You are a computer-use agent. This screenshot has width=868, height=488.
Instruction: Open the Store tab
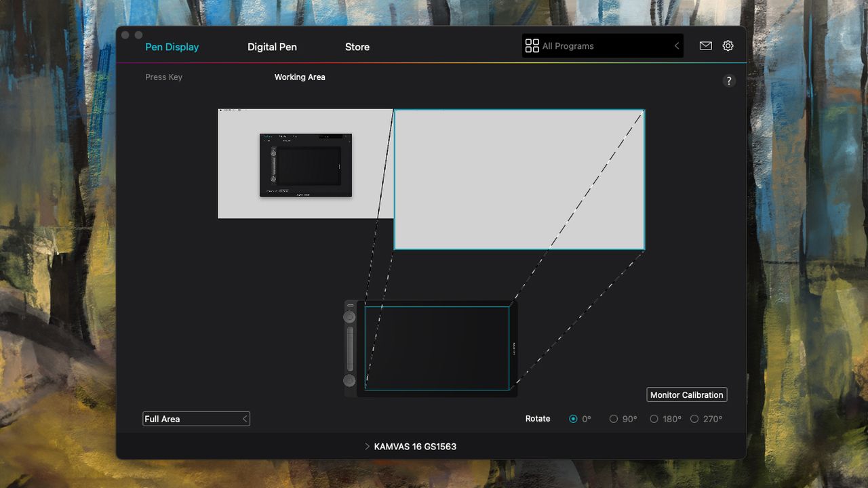coord(357,47)
